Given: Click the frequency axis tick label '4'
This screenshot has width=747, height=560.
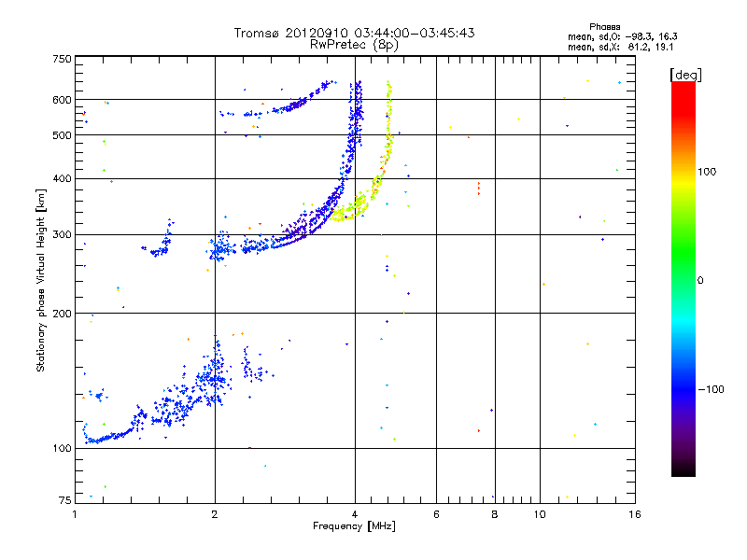Looking at the screenshot, I should [355, 514].
